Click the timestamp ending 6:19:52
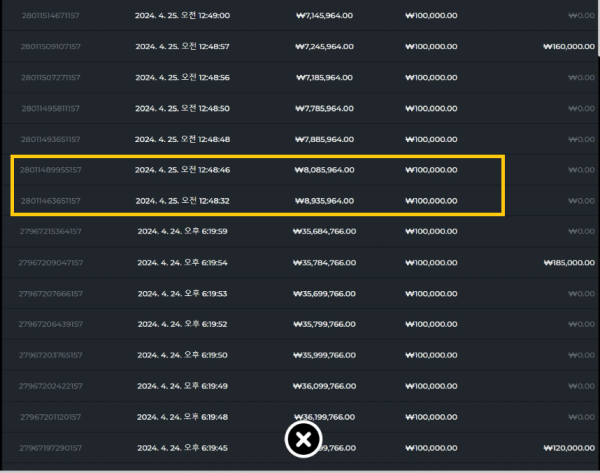The image size is (600, 473). [x=183, y=324]
